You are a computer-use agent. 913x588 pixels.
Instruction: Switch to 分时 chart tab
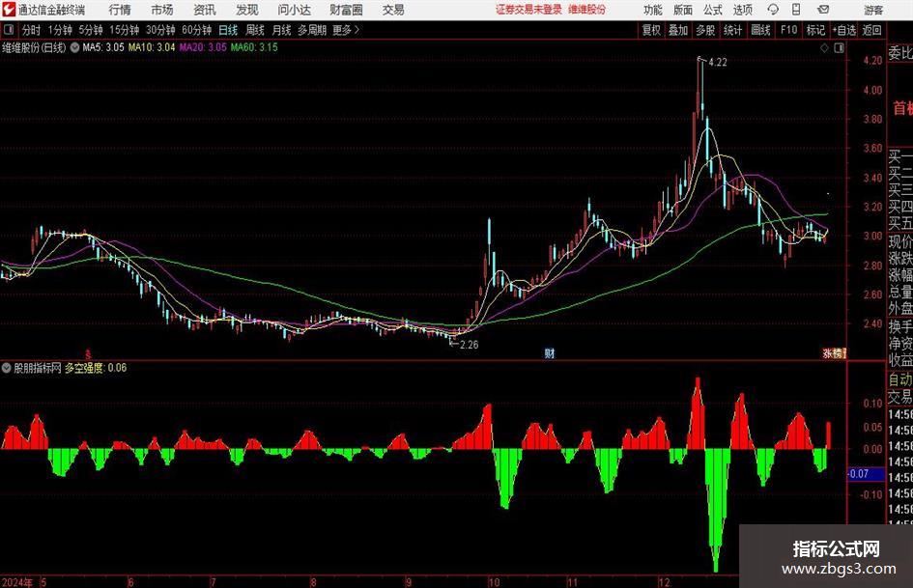coord(31,30)
